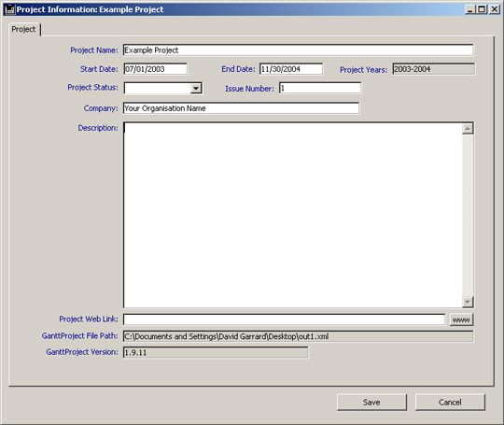The height and width of the screenshot is (425, 504).
Task: Open the Project Status dropdown arrow
Action: coord(196,88)
